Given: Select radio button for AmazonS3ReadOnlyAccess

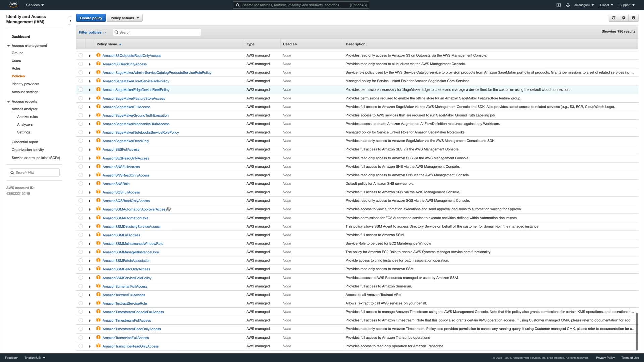Looking at the screenshot, I should click(x=80, y=64).
